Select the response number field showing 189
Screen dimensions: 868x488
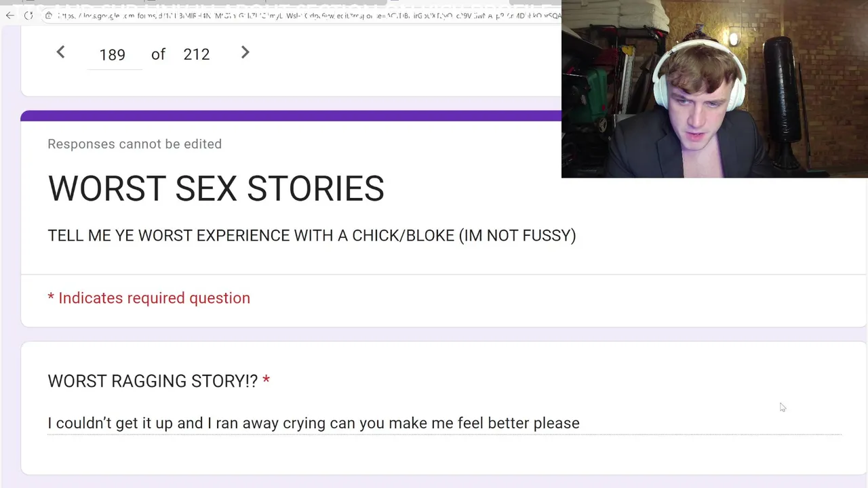pyautogui.click(x=113, y=54)
